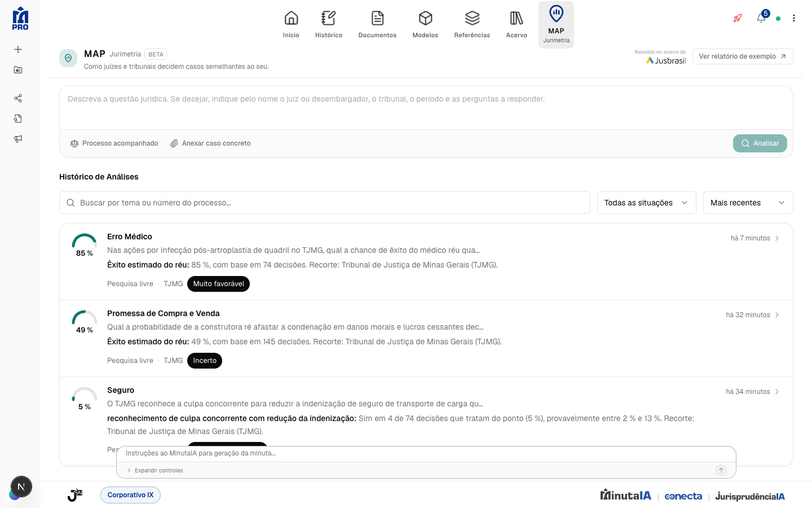The height and width of the screenshot is (508, 812).
Task: Click the send arrow in the MinutaIA instructions box
Action: click(721, 470)
